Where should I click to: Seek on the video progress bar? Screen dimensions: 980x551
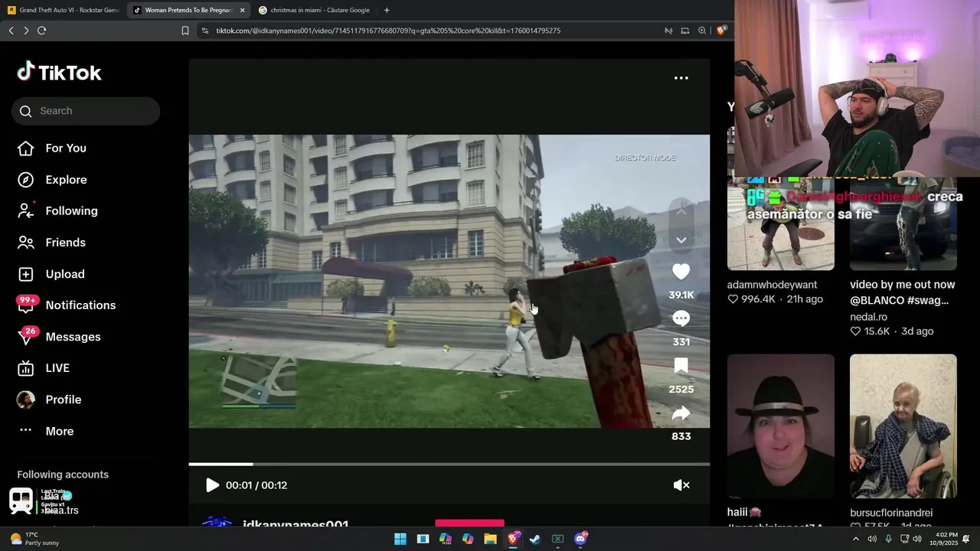[x=449, y=464]
